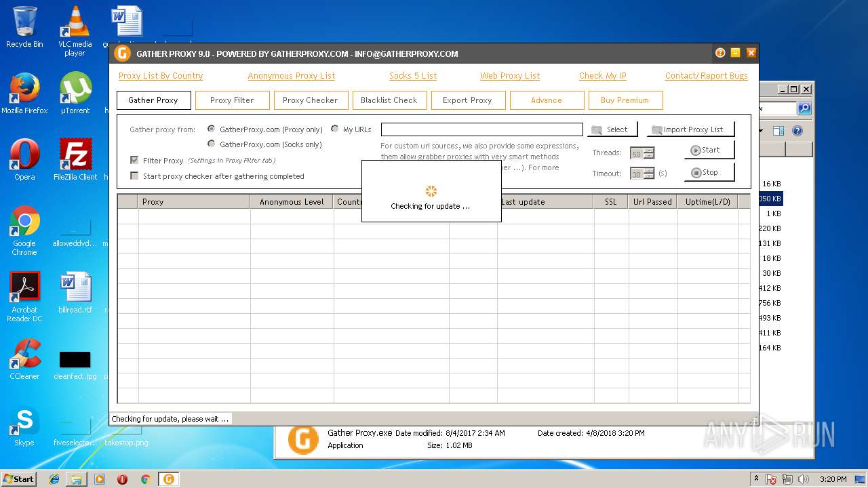
Task: Click the Gather Proxy logo in title bar
Action: pos(121,54)
